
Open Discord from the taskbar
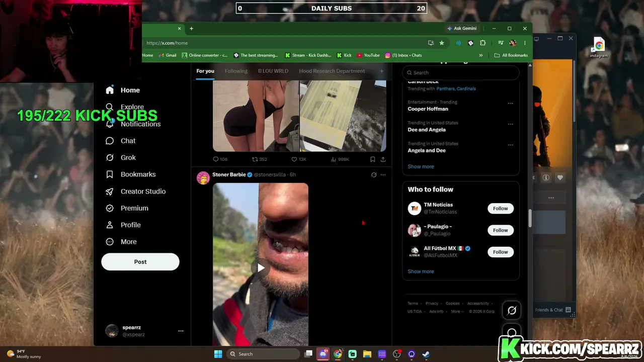(x=323, y=354)
